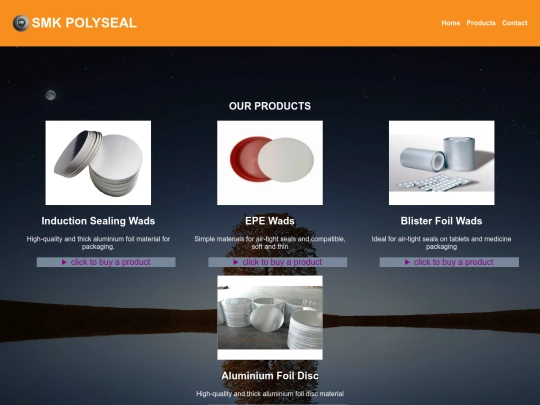Click the EPE Wads heading
540x405 pixels.
point(270,221)
